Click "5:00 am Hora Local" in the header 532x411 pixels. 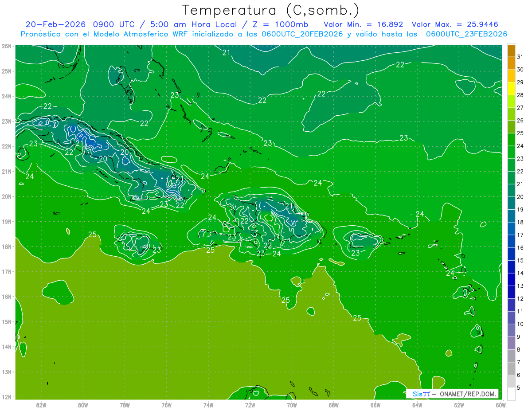[192, 24]
